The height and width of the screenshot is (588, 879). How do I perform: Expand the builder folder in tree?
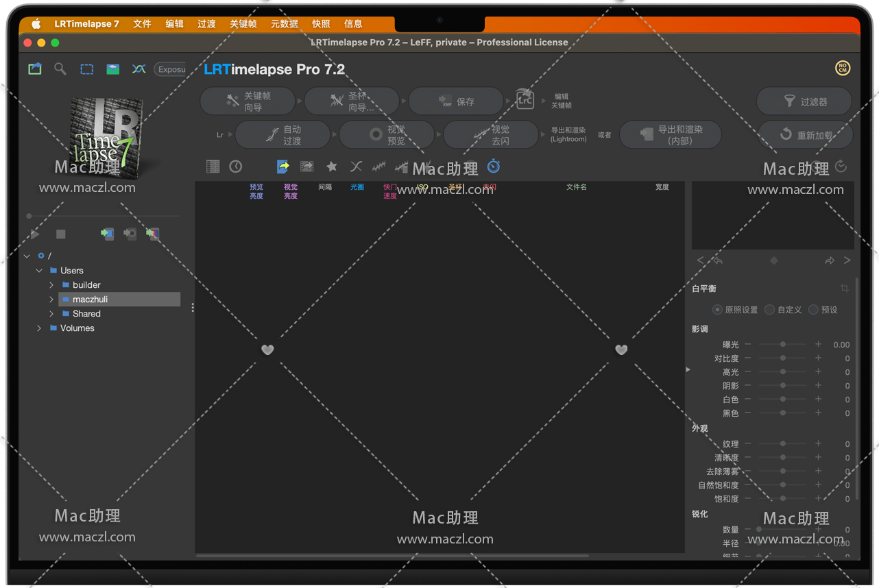pyautogui.click(x=51, y=285)
